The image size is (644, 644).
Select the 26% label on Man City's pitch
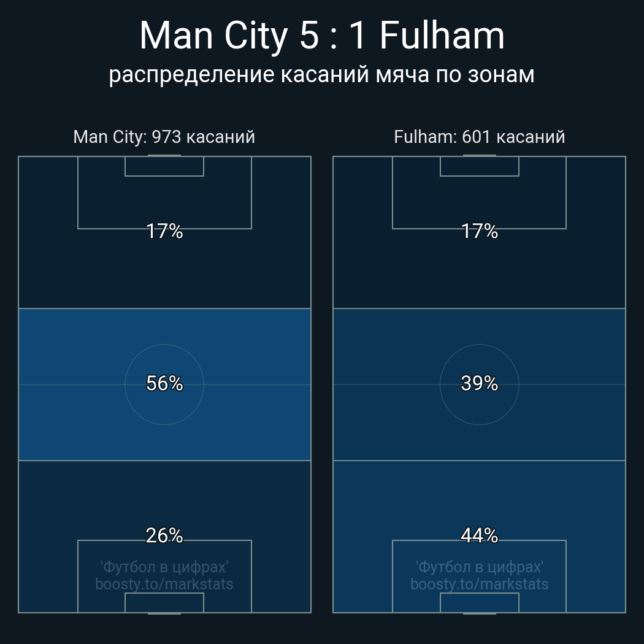(164, 535)
